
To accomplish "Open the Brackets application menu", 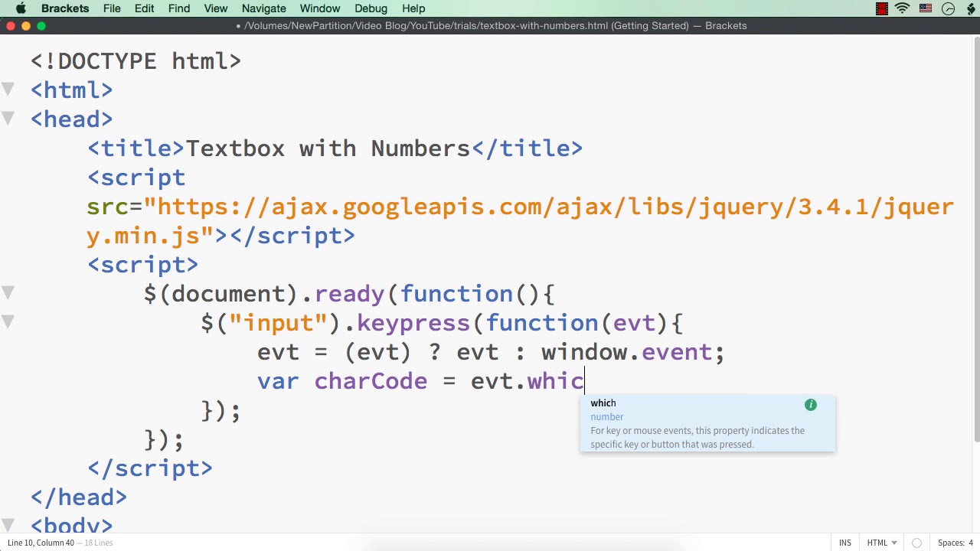I will (65, 8).
